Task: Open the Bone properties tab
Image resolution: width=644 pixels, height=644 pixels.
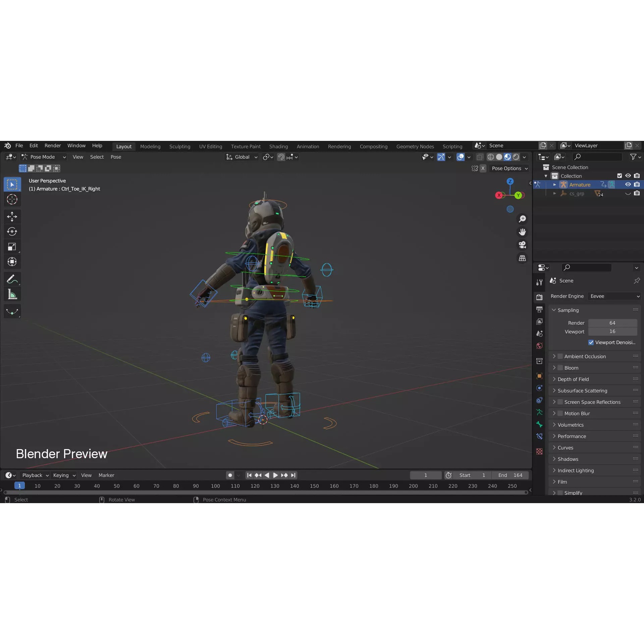Action: pyautogui.click(x=539, y=424)
